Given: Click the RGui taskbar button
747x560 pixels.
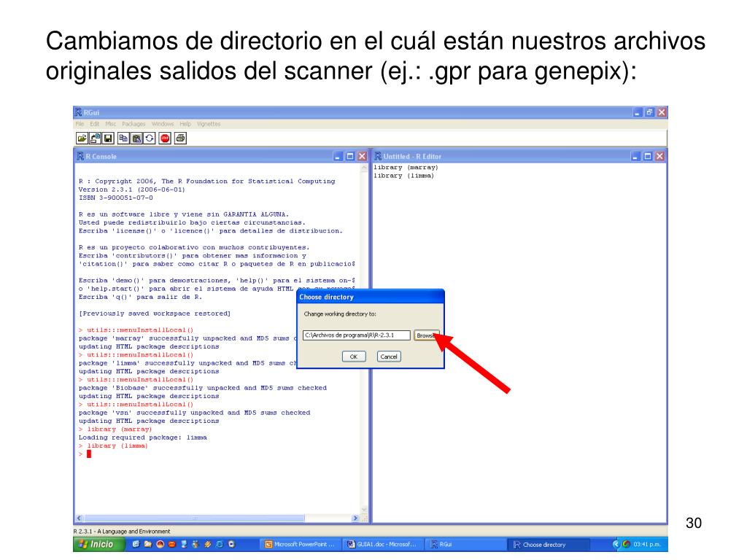Looking at the screenshot, I should 465,544.
